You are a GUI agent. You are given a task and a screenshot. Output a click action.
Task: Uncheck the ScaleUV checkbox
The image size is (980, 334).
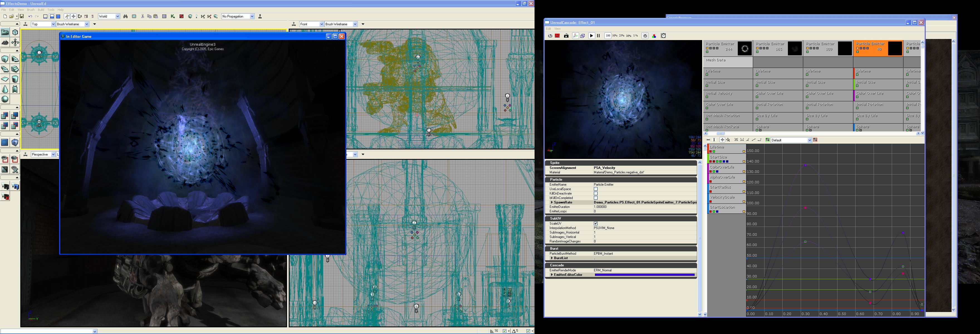[596, 223]
